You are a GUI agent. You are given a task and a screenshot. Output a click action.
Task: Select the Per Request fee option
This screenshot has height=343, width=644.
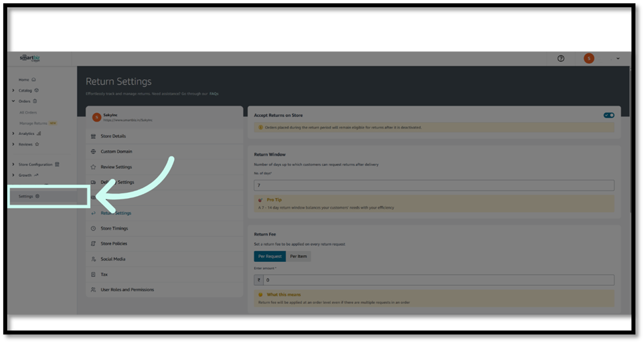click(x=270, y=256)
